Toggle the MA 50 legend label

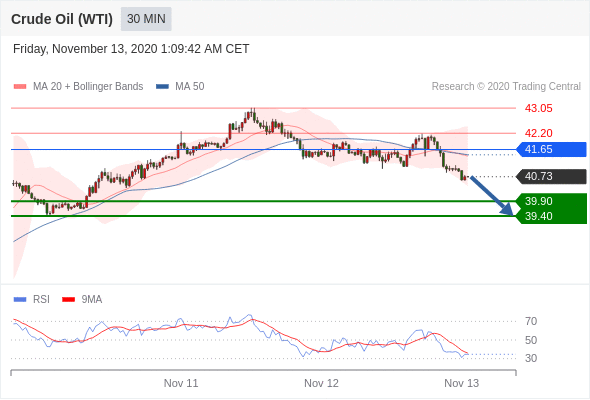point(190,87)
